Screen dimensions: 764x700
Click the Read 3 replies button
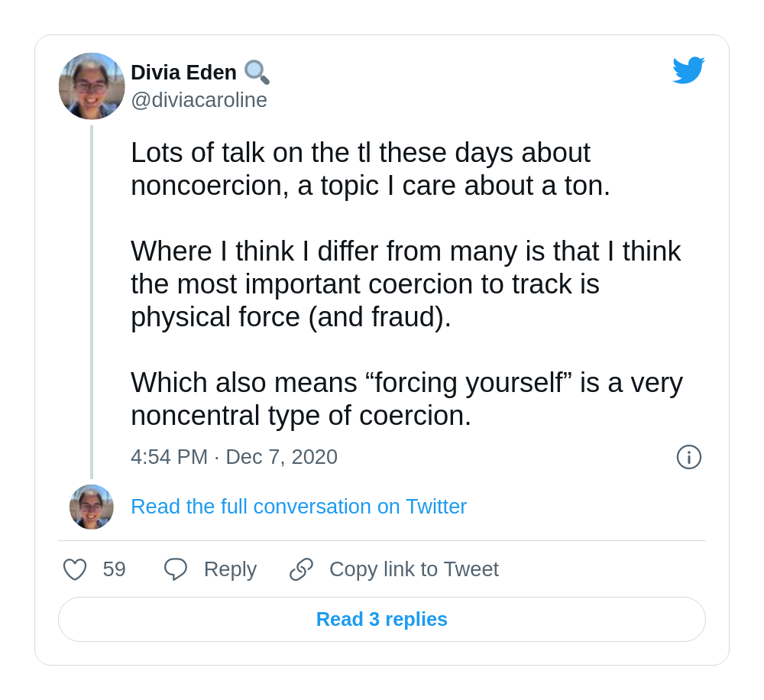(x=382, y=620)
